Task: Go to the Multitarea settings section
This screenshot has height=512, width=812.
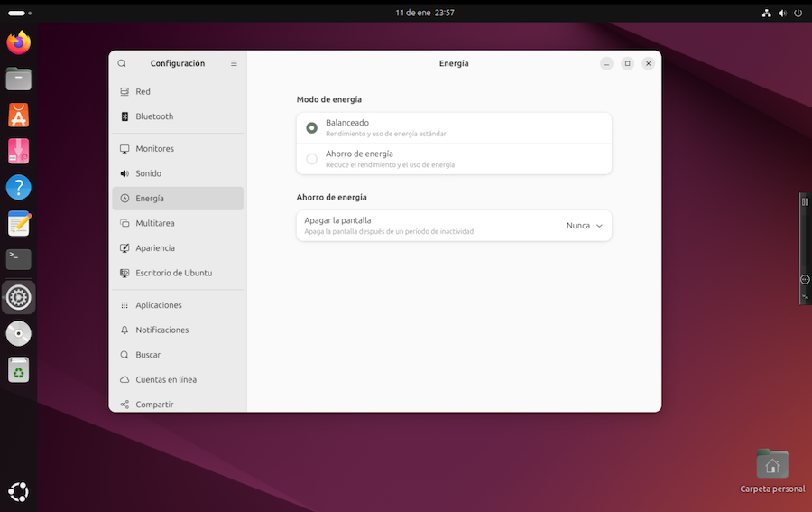Action: 155,223
